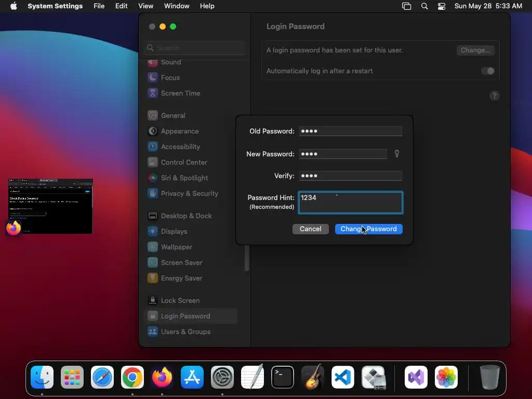532x399 pixels.
Task: Open the Window menu
Action: (177, 6)
